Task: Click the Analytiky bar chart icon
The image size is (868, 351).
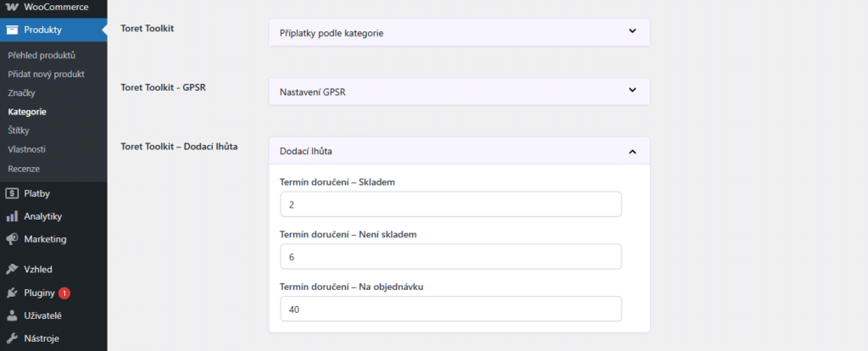Action: [12, 216]
